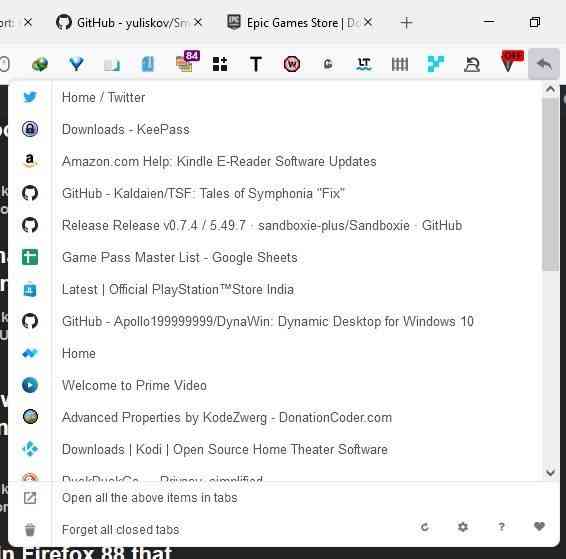Click the Prime Video play favicon
The width and height of the screenshot is (566, 559).
pos(30,385)
